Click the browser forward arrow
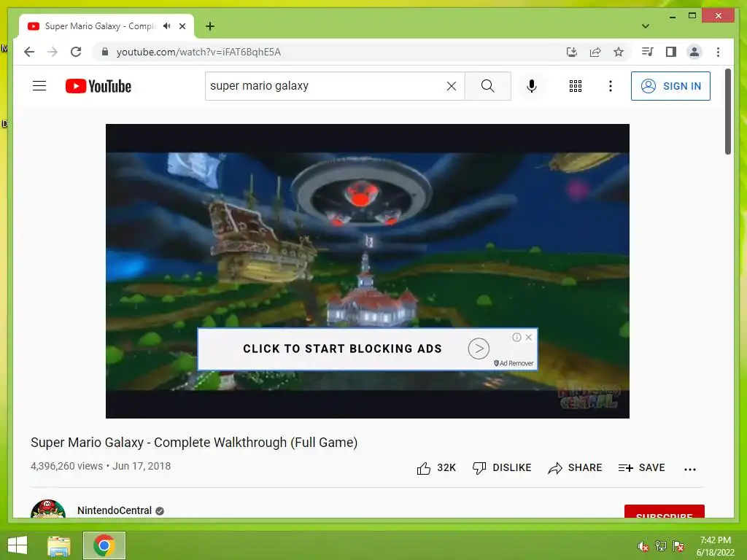This screenshot has width=747, height=560. pos(53,52)
